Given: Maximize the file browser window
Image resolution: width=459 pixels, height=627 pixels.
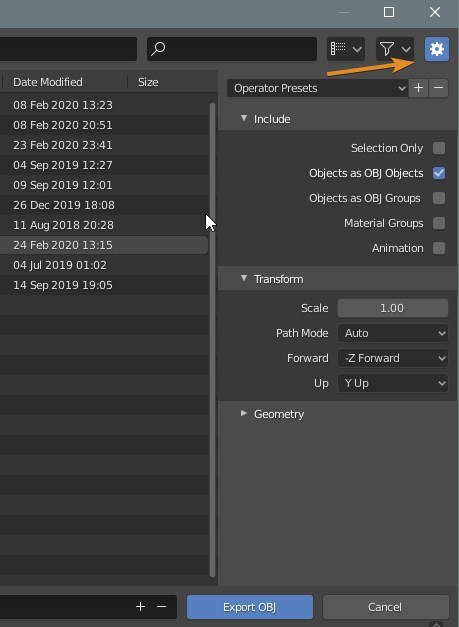Looking at the screenshot, I should click(389, 12).
